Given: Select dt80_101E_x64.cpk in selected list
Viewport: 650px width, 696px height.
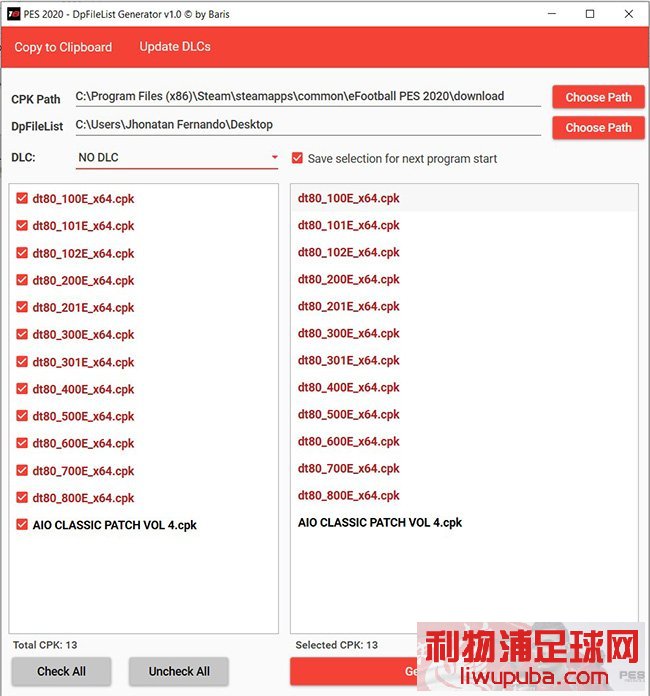Looking at the screenshot, I should [464, 225].
